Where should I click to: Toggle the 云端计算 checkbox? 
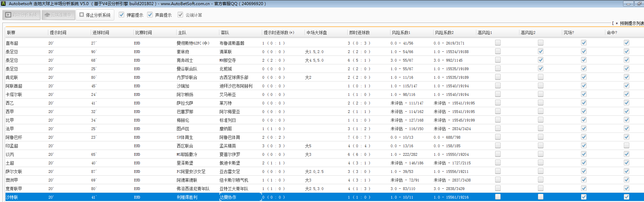[180, 15]
